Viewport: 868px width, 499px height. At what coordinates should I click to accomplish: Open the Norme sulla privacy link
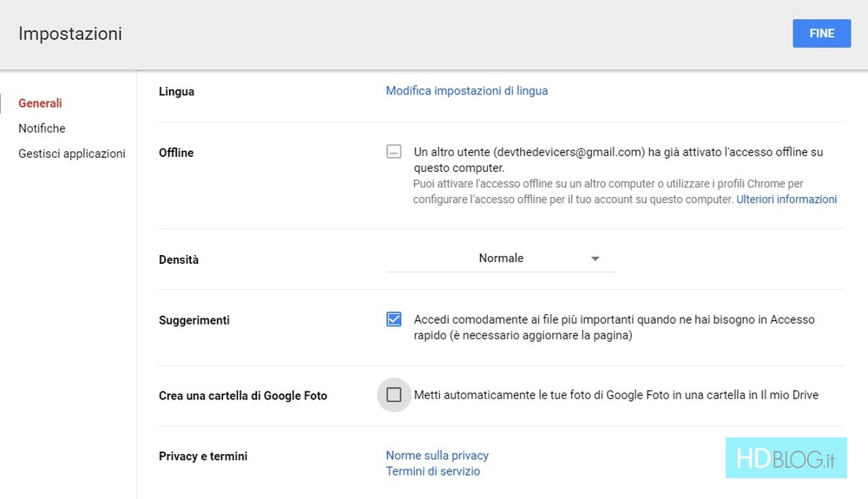pos(437,456)
